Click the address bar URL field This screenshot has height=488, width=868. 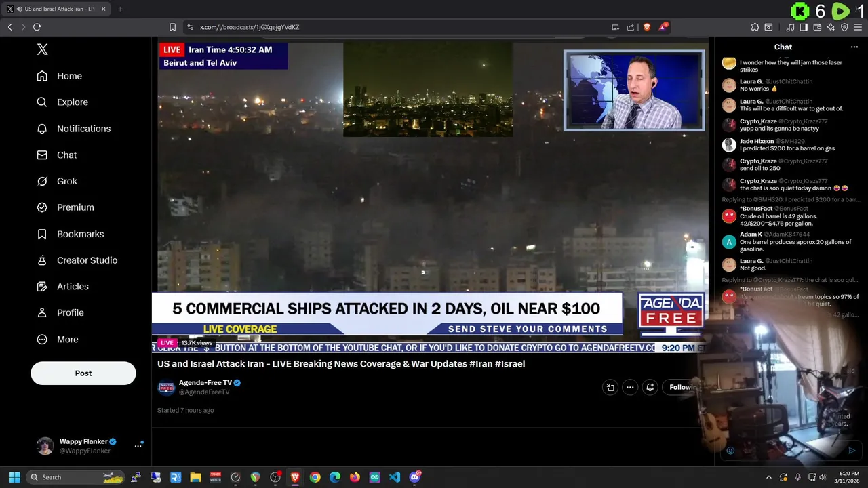point(400,27)
